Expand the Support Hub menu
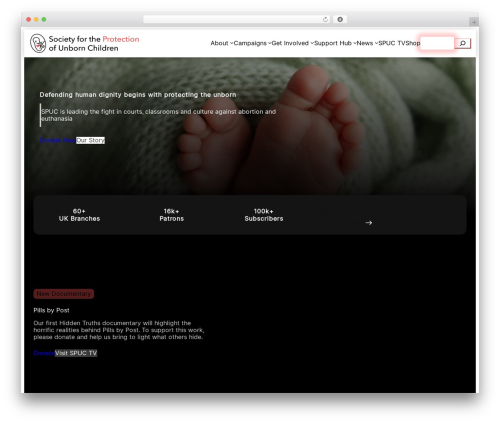 pyautogui.click(x=335, y=43)
